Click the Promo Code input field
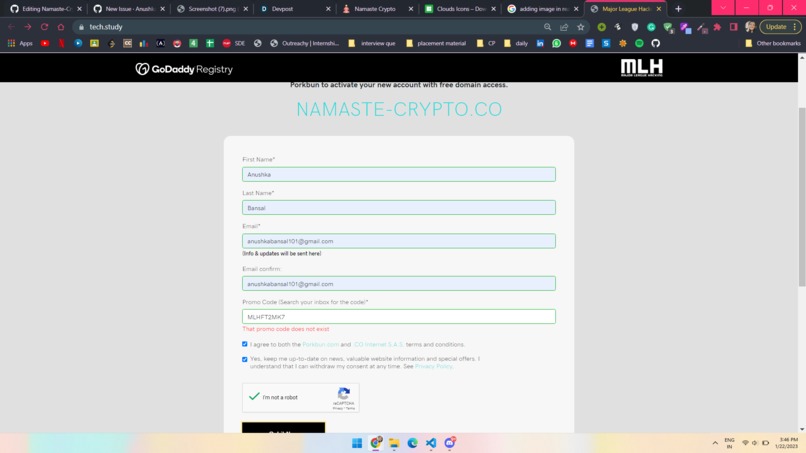 pyautogui.click(x=398, y=317)
